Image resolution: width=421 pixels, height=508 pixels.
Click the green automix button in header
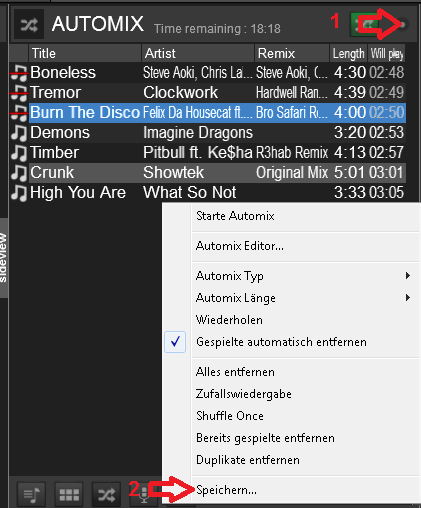click(365, 24)
